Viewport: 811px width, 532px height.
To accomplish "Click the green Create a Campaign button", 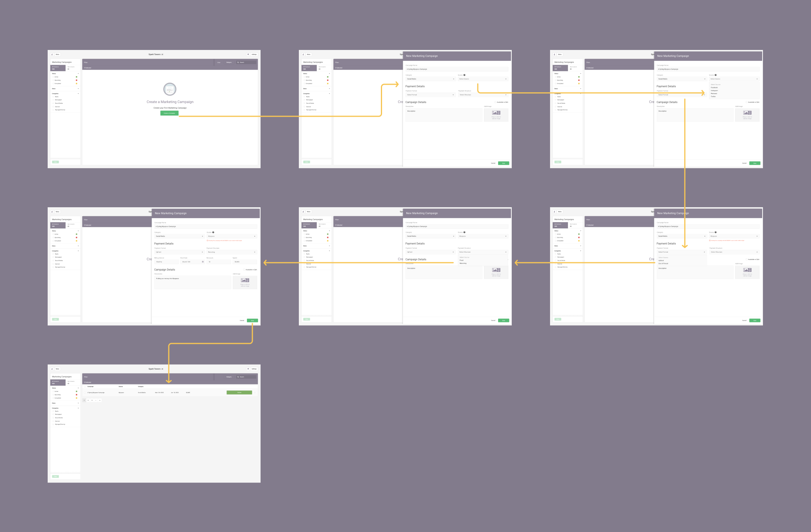I will click(x=169, y=113).
